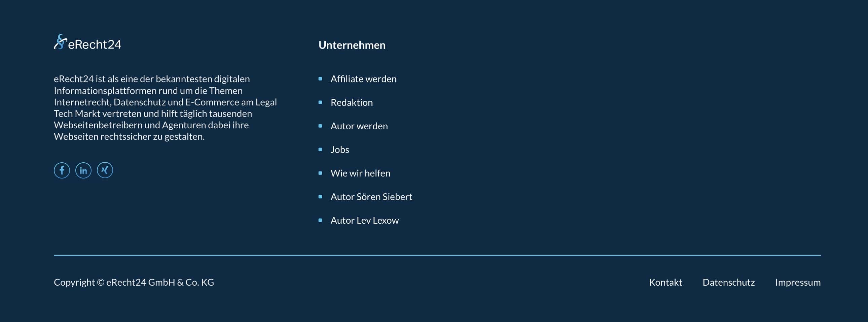View the Autor Sören Siebert page

tap(371, 197)
